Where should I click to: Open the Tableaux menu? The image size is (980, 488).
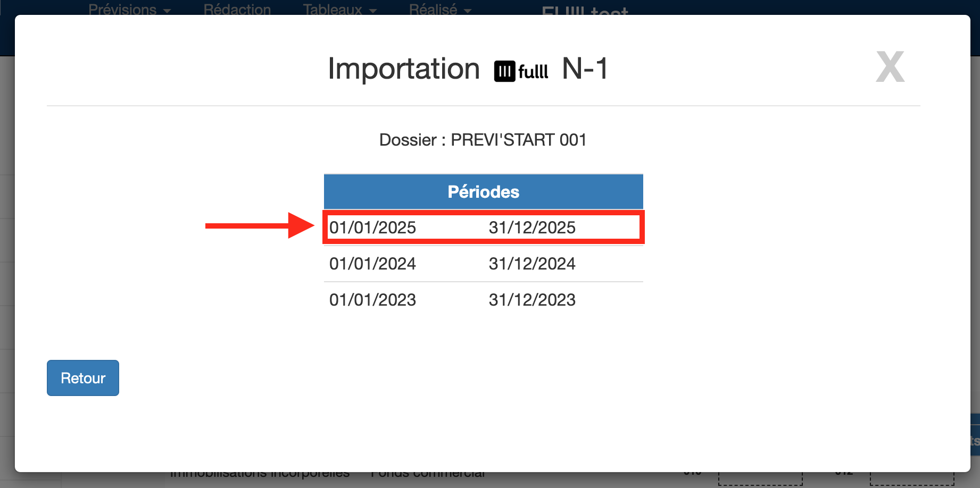click(333, 9)
